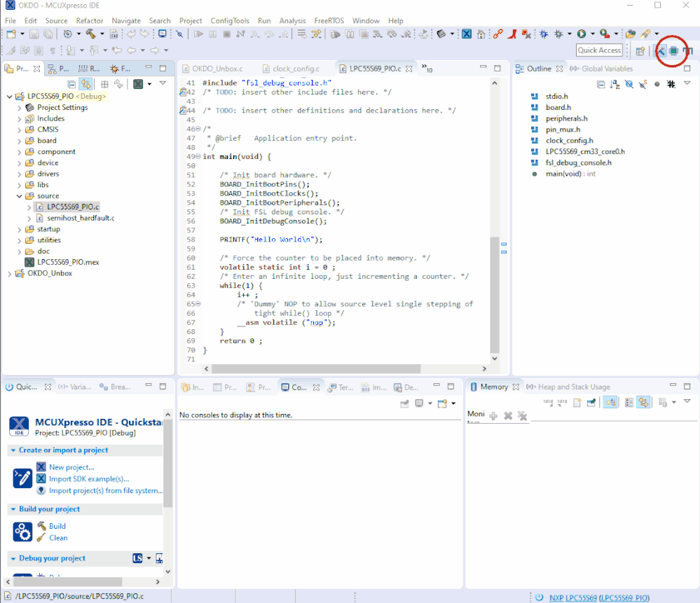Toggle Hide Non-Public Members in Outline
700x603 pixels.
pos(657,84)
